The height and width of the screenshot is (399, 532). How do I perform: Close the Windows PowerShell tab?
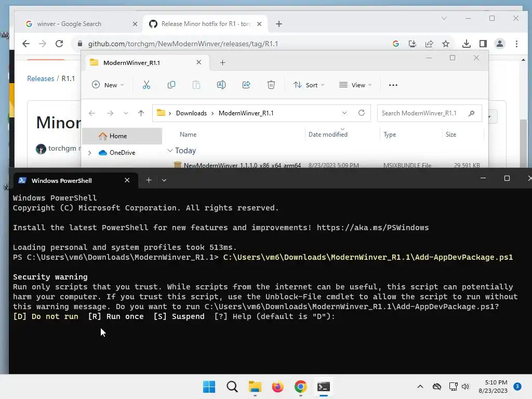127,180
